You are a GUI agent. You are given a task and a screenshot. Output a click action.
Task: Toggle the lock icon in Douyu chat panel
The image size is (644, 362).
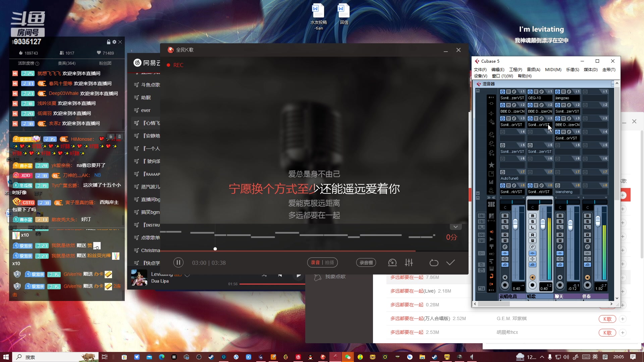pyautogui.click(x=108, y=42)
